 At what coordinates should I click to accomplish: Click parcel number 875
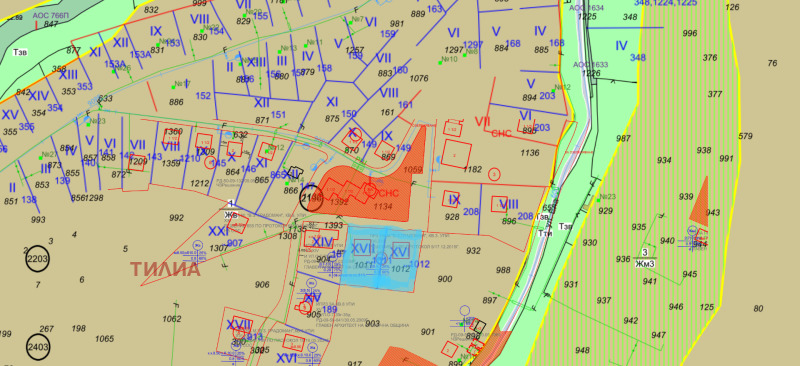[x=332, y=118]
